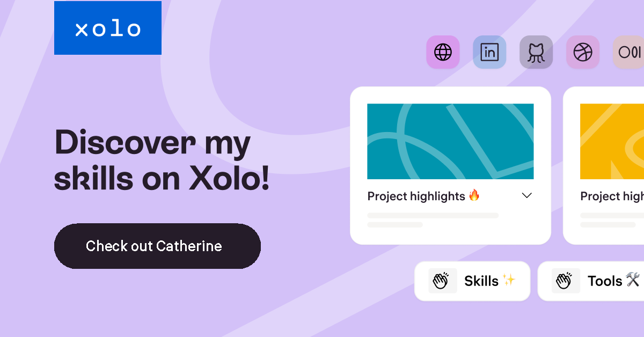Screen dimensions: 644x337
Task: Click the blue xolo logo
Action: pos(108,28)
